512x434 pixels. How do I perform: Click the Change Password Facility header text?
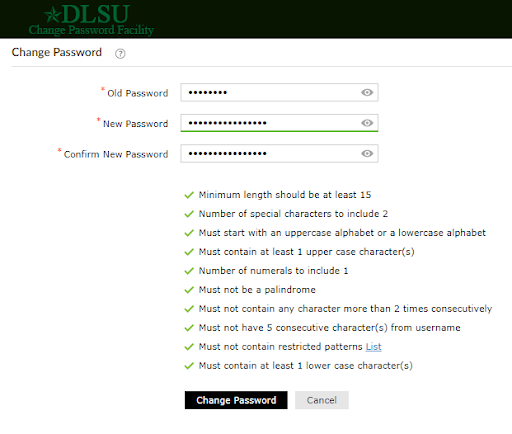coord(91,30)
